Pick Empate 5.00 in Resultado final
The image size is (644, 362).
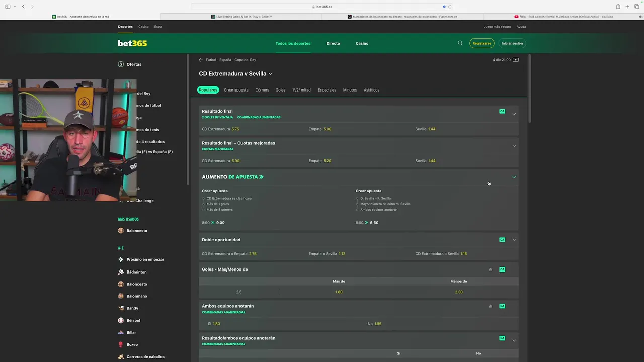pos(320,129)
